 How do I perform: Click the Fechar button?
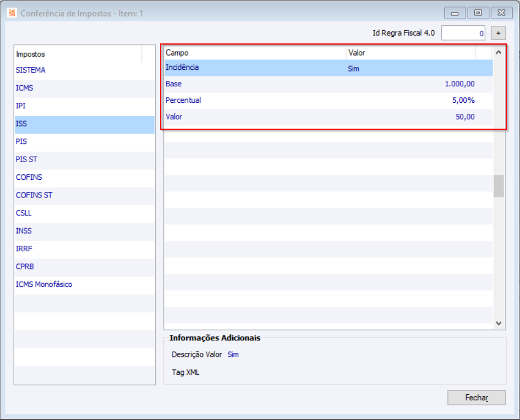coord(477,397)
